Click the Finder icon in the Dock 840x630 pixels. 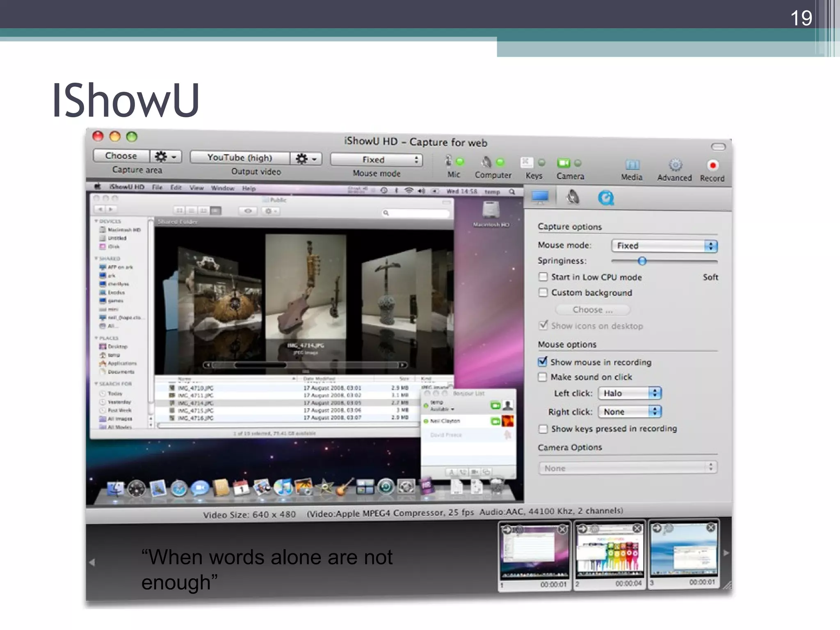(x=115, y=489)
